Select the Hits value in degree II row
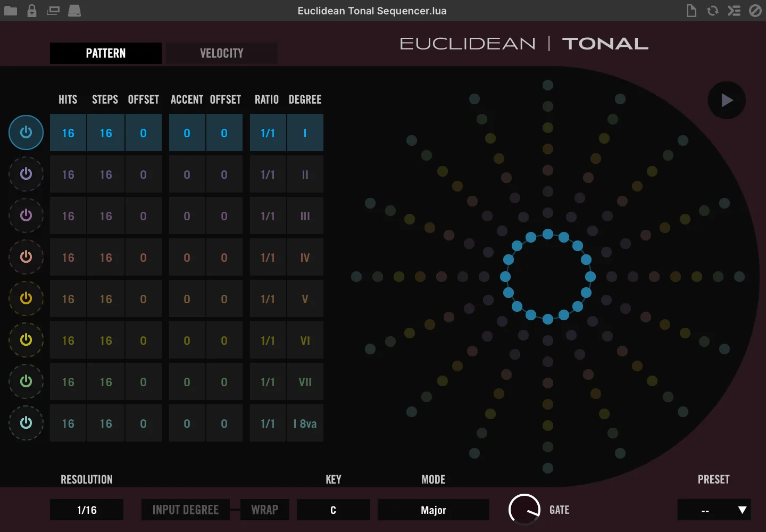The image size is (766, 532). click(68, 174)
